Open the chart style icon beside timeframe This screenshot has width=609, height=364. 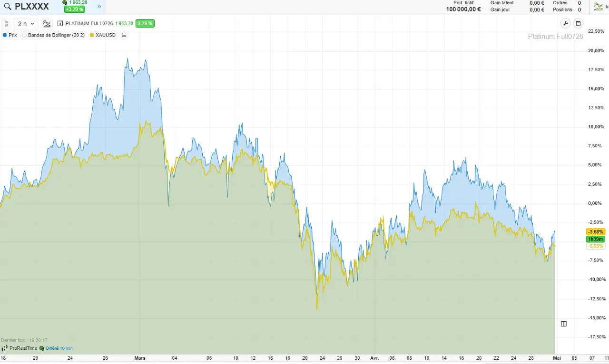coord(47,24)
